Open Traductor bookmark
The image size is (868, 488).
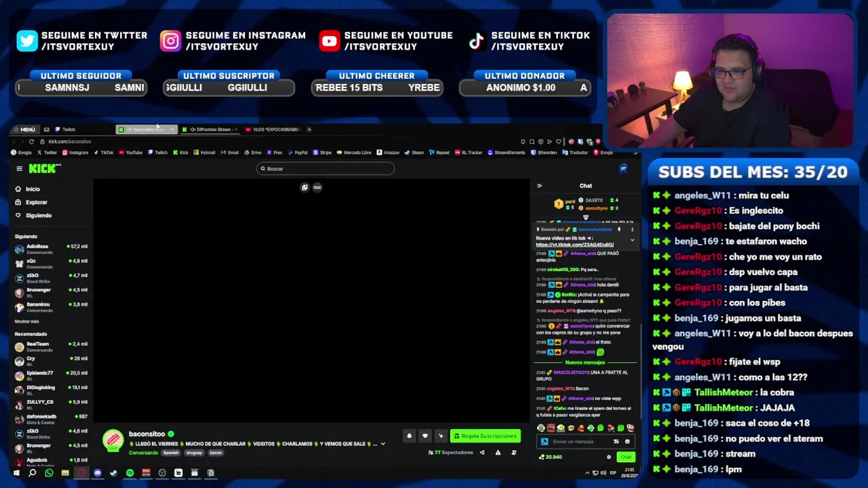[575, 152]
